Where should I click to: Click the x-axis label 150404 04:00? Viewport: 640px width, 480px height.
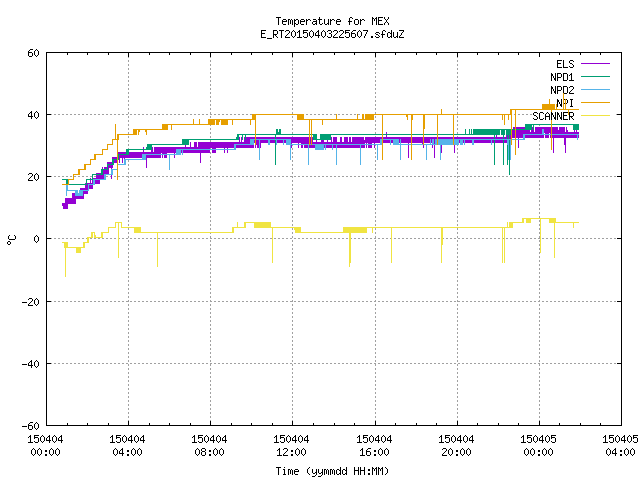click(x=127, y=446)
